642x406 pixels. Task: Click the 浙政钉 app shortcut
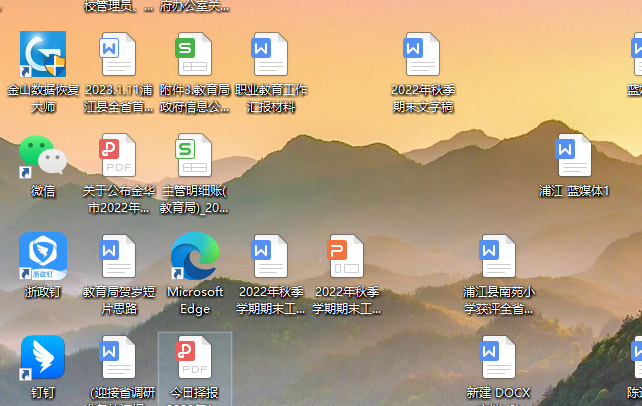click(43, 258)
